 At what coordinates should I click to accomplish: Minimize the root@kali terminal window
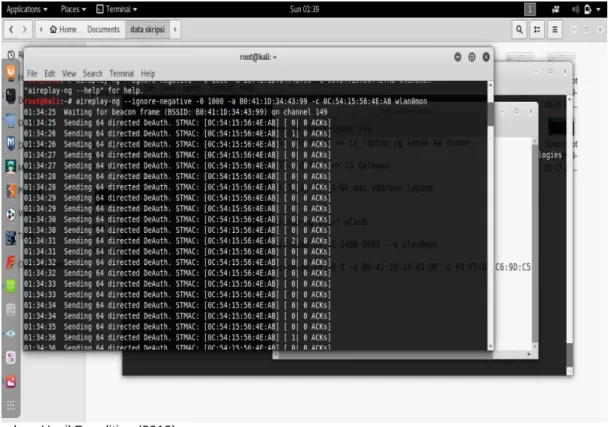(x=458, y=57)
